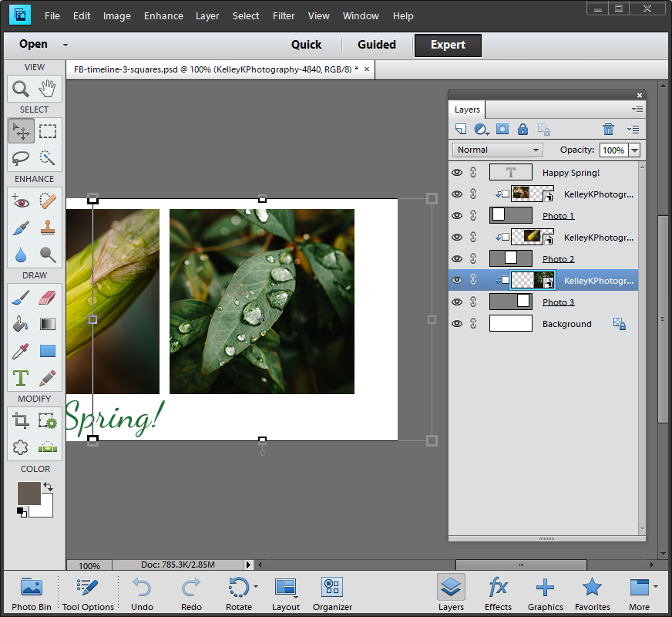
Task: Hide the Happy Spring! text layer
Action: [x=457, y=173]
